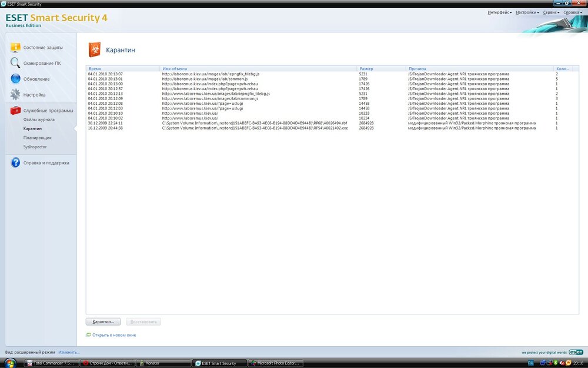Screen dimensions: 588x368
Task: Click the Восстановить button
Action: click(143, 322)
